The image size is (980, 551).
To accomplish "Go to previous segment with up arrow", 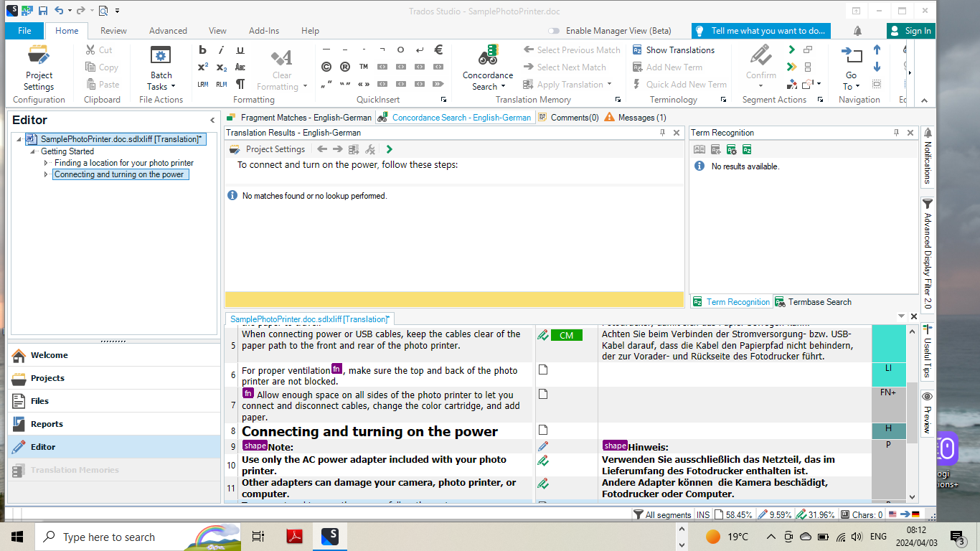I will coord(877,50).
